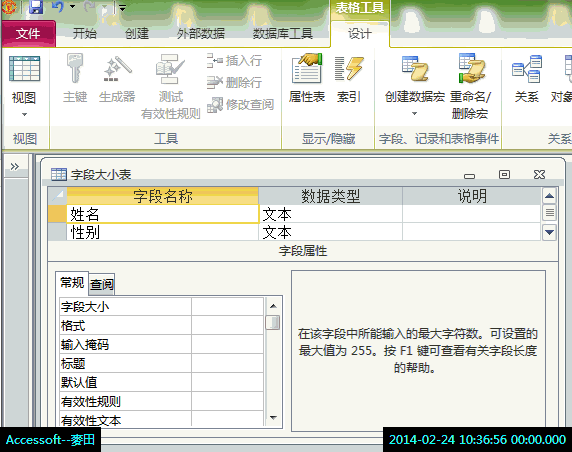Screen dimensions: 572x452
Task: Click the 修改查阅 button
Action: [241, 105]
